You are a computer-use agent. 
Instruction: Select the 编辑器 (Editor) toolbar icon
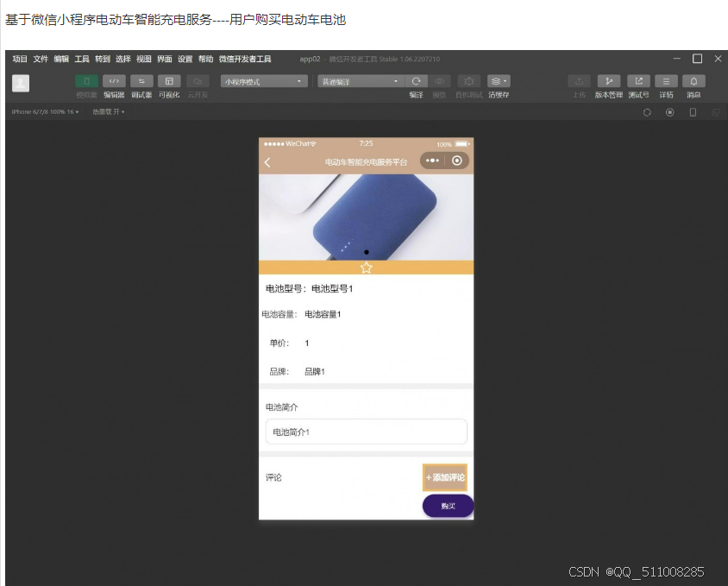113,79
